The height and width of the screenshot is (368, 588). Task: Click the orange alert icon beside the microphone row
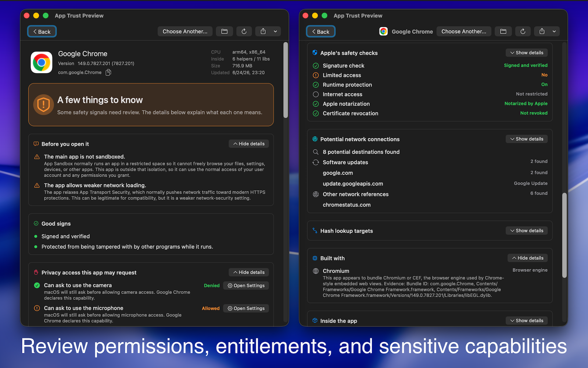tap(37, 308)
